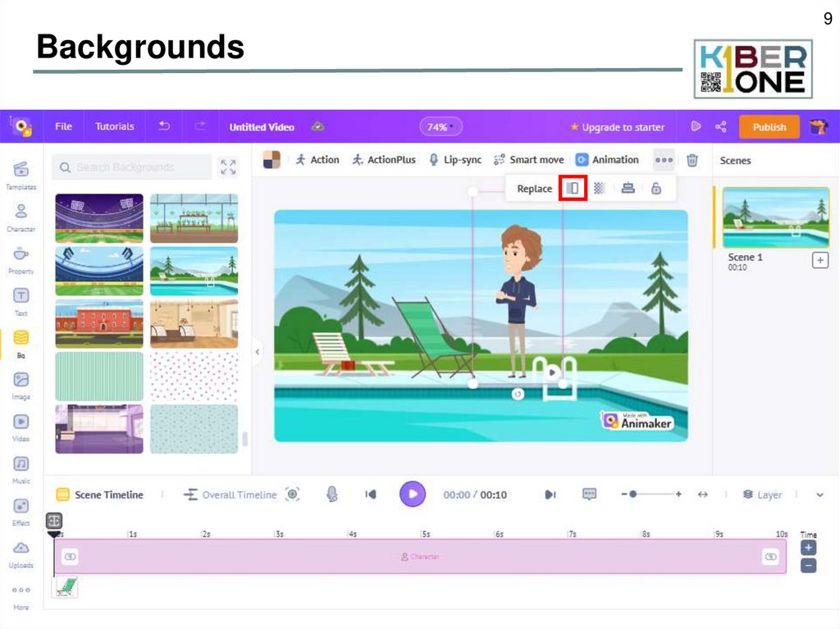Click the layer arrangement icon
Viewport: 840px width, 629px height.
[628, 188]
